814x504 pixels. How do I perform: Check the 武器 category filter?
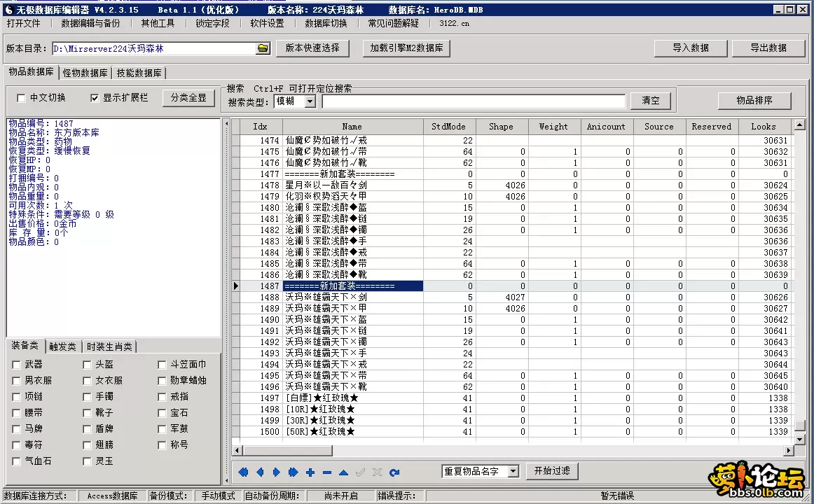(16, 365)
